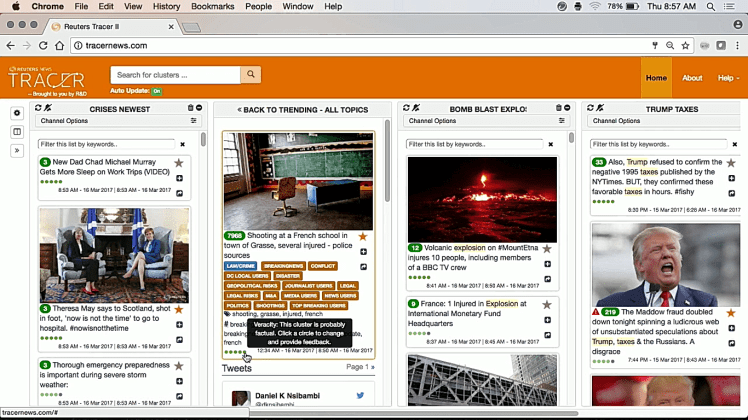748x420 pixels.
Task: Open the Bookmarks menu in menu bar
Action: coord(212,6)
